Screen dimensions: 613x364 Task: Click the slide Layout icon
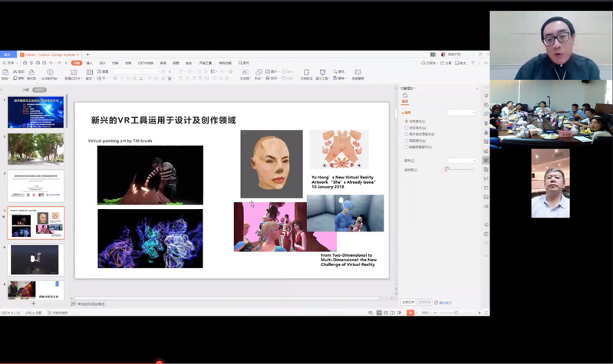(89, 72)
